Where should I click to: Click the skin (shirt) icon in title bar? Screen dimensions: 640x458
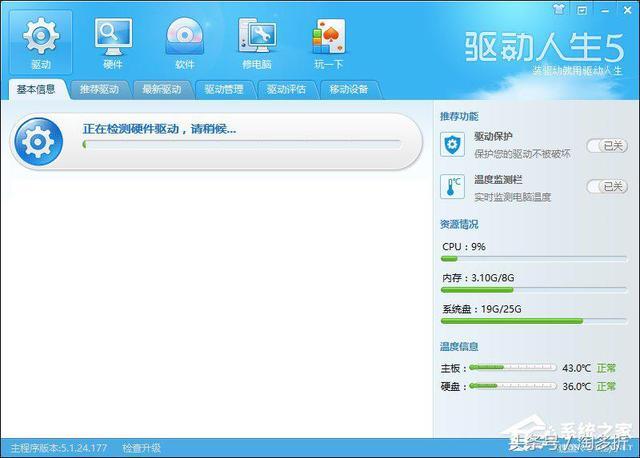[559, 9]
